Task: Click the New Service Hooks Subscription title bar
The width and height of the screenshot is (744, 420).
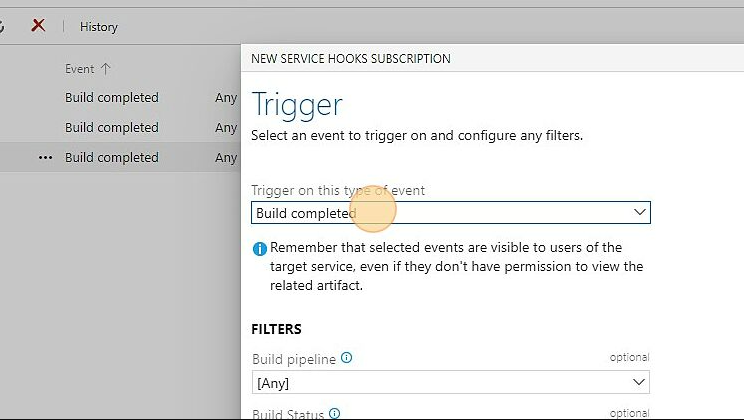Action: [351, 59]
